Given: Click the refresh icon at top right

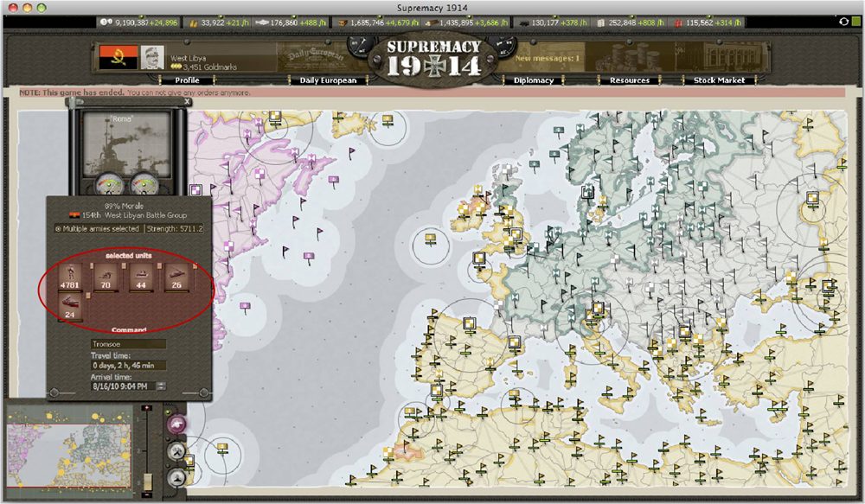Looking at the screenshot, I should tap(843, 22).
